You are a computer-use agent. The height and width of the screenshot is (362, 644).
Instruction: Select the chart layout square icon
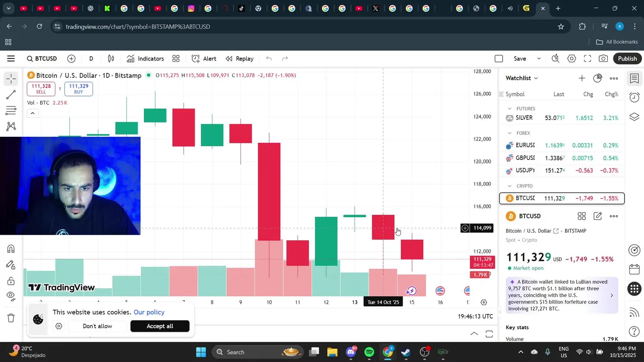click(x=499, y=59)
